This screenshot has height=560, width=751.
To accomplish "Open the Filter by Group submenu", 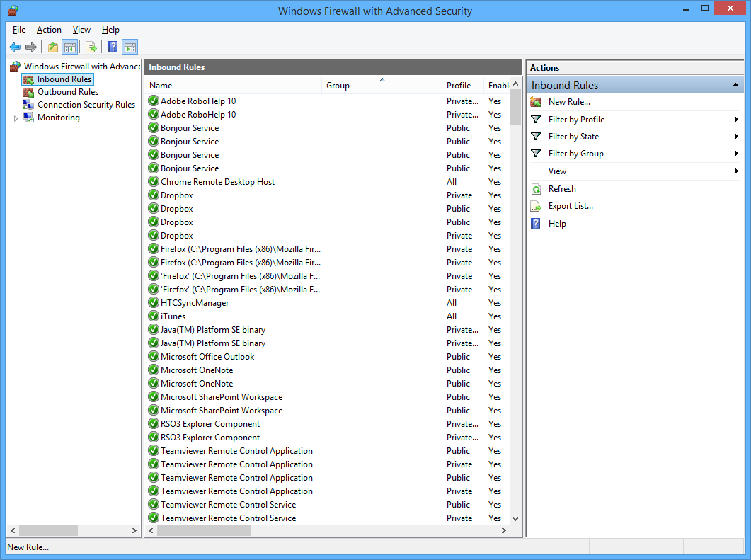I will [x=575, y=154].
